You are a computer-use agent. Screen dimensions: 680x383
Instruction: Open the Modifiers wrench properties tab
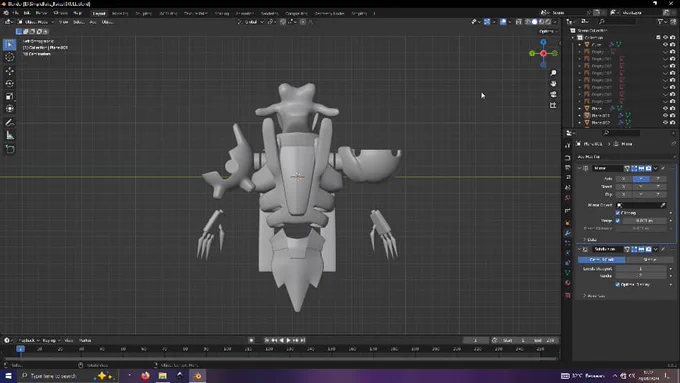pyautogui.click(x=568, y=233)
